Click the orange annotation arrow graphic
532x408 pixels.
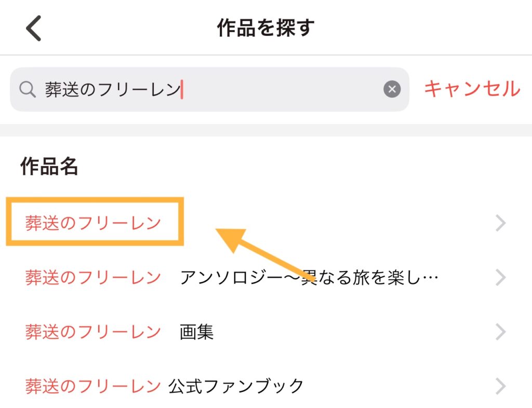click(x=265, y=254)
